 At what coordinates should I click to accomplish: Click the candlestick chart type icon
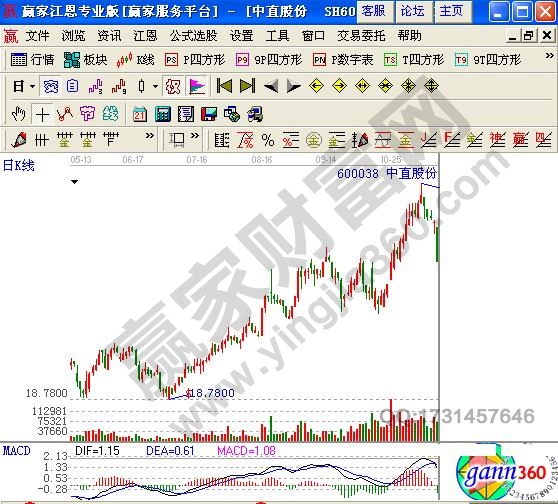(x=142, y=86)
